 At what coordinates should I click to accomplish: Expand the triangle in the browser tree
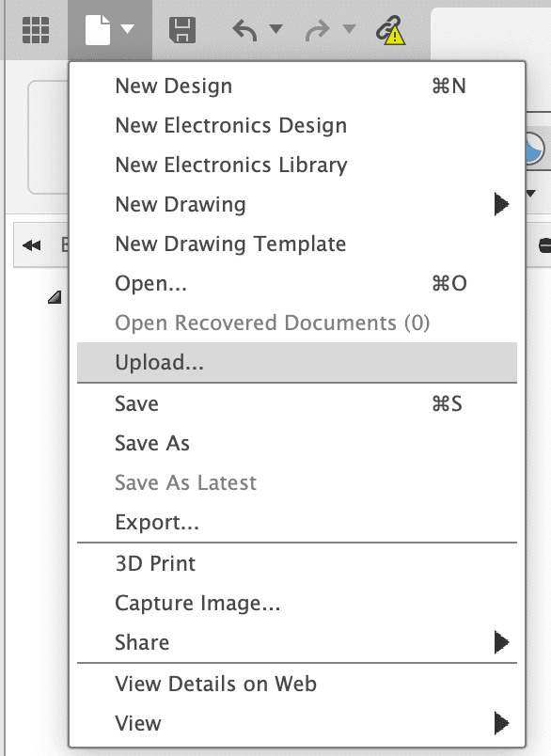coord(55,297)
